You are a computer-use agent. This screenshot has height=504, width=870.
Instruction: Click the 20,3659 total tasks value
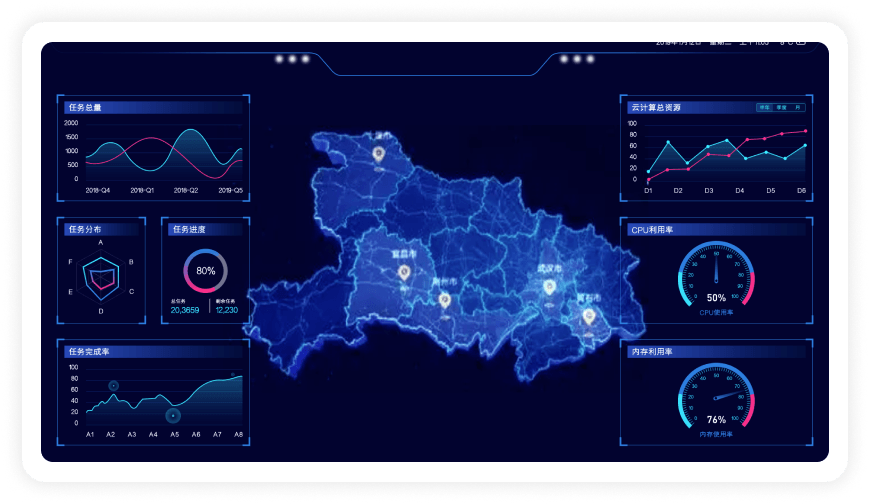click(x=185, y=310)
